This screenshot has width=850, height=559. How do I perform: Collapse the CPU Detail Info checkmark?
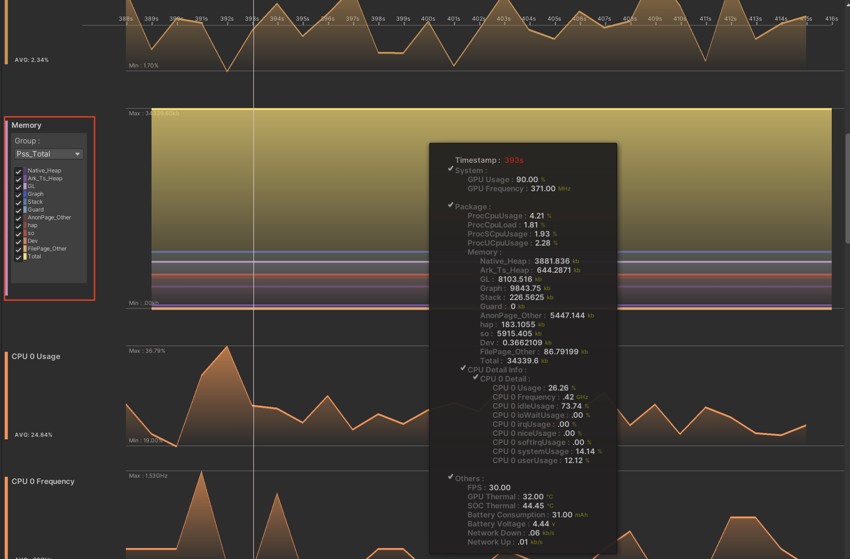click(463, 368)
